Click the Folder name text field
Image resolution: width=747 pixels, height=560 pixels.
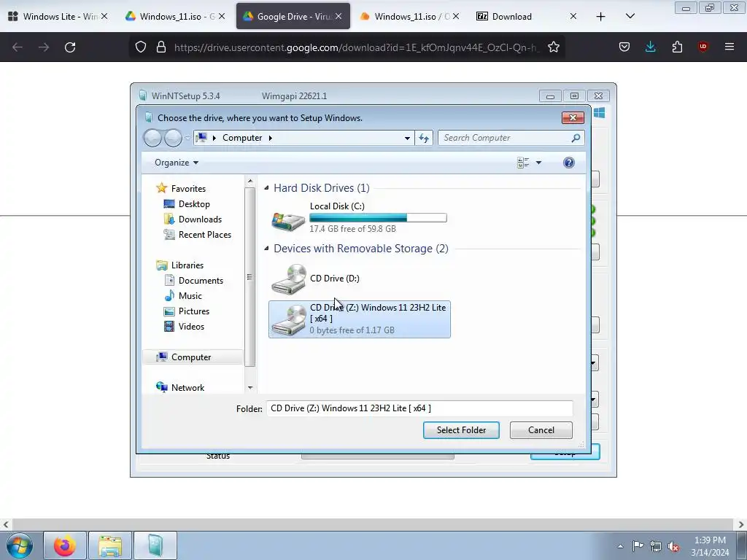point(419,408)
